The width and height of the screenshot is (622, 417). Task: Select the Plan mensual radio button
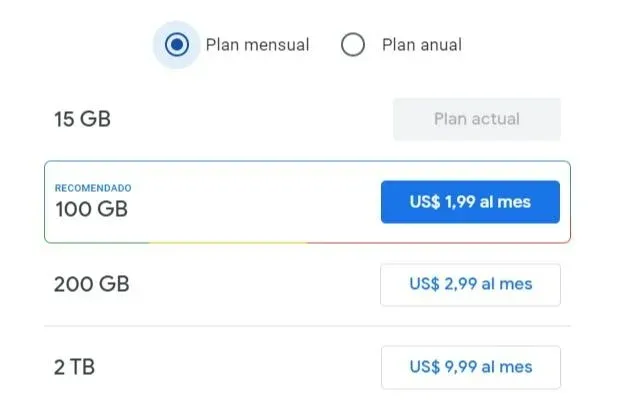click(x=177, y=45)
